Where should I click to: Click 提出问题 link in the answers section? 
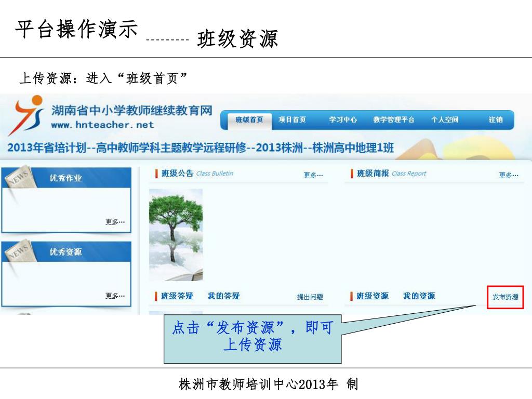point(310,297)
